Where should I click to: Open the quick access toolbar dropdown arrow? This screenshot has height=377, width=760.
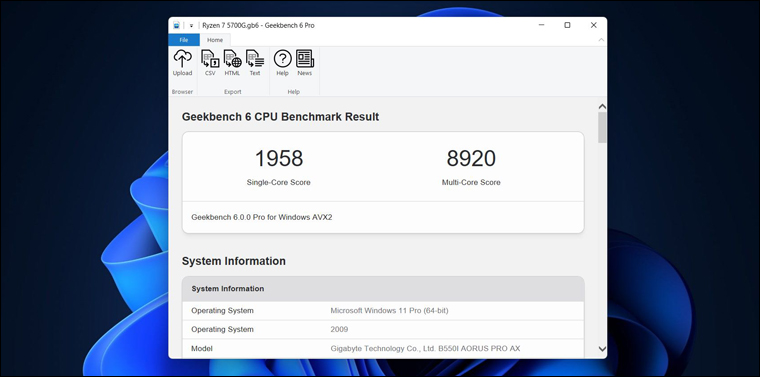(191, 26)
